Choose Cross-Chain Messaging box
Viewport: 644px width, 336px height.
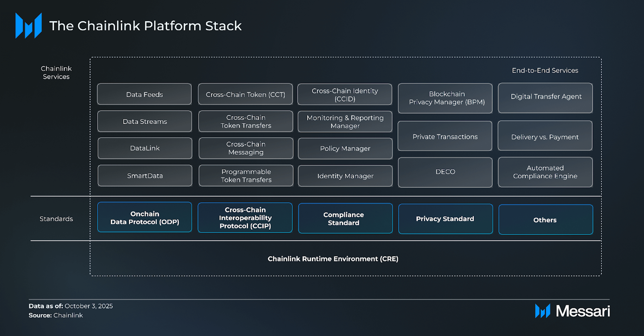(246, 148)
